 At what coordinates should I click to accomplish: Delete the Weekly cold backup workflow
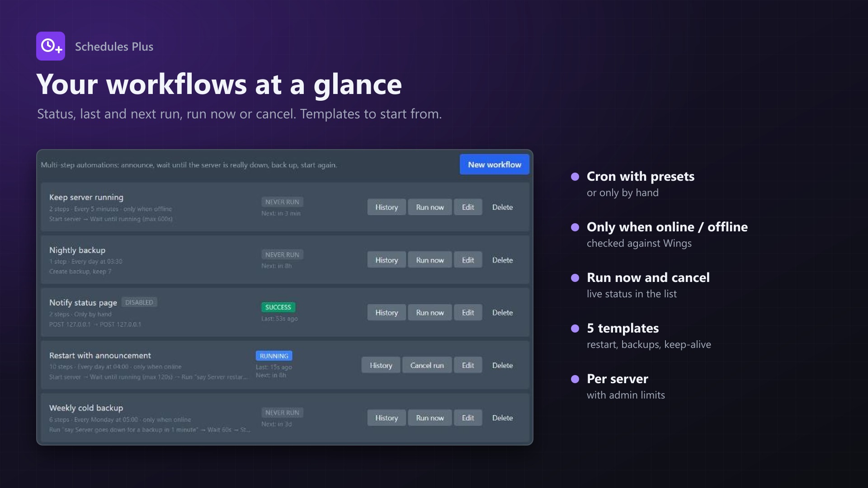coord(502,418)
